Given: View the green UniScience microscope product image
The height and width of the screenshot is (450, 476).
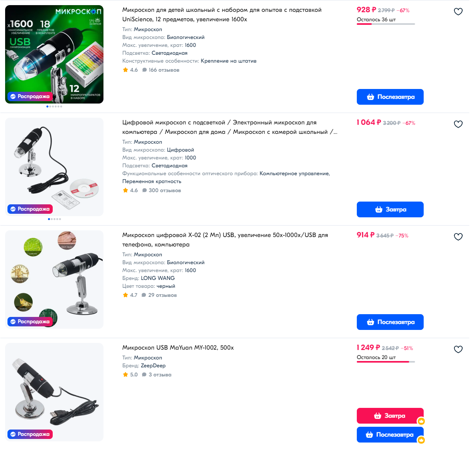Looking at the screenshot, I should pyautogui.click(x=54, y=54).
